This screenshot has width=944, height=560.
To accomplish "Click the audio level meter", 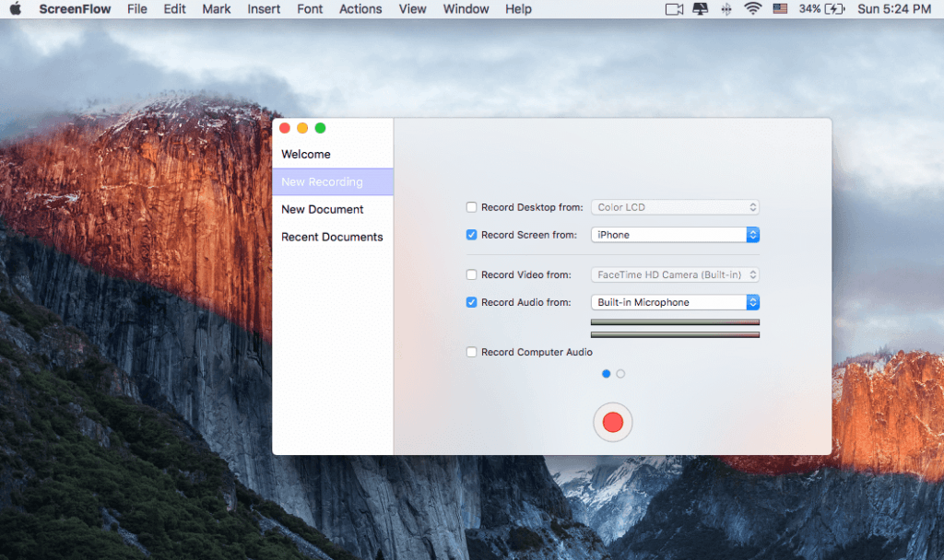I will tap(675, 328).
